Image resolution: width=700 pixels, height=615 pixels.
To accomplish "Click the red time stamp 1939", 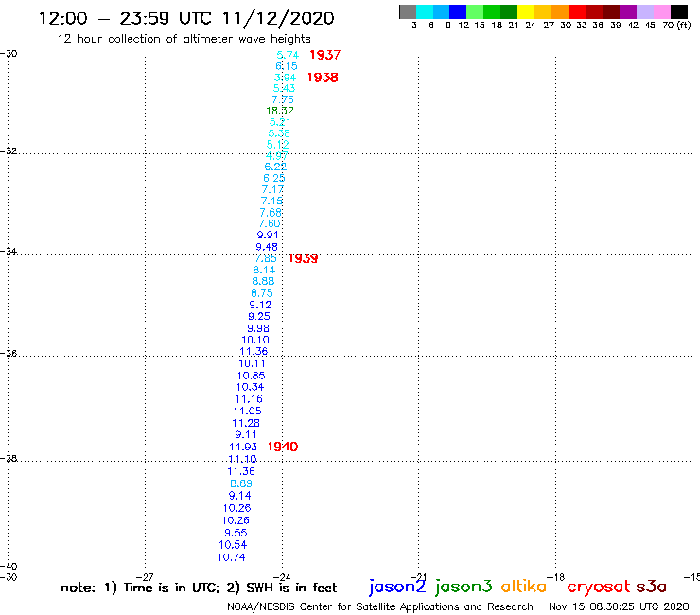I will (x=303, y=258).
